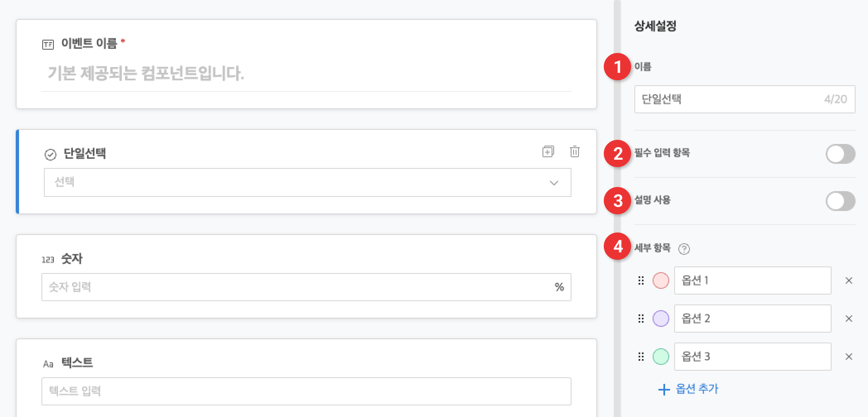
Task: Remove 옵션 1 with its X icon
Action: pyautogui.click(x=849, y=280)
